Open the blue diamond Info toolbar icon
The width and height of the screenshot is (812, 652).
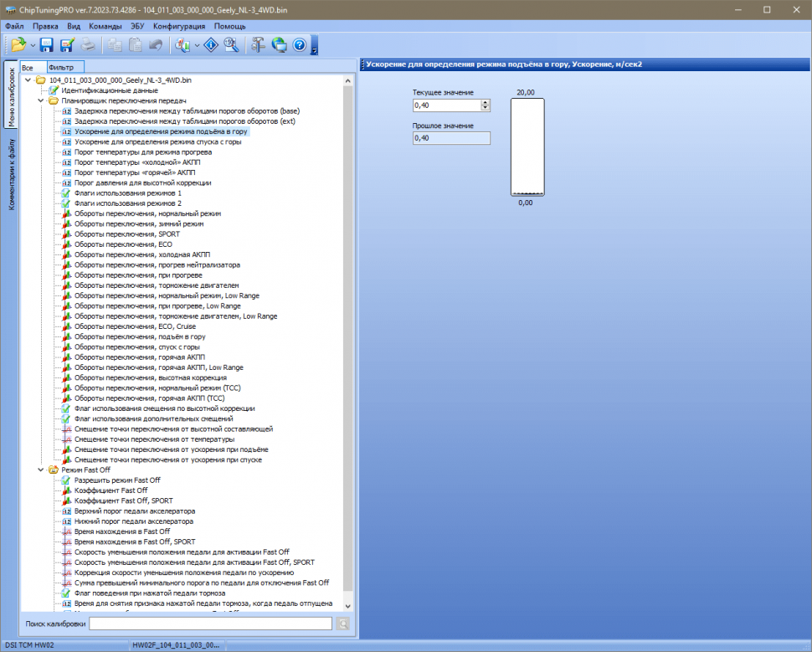tap(212, 45)
